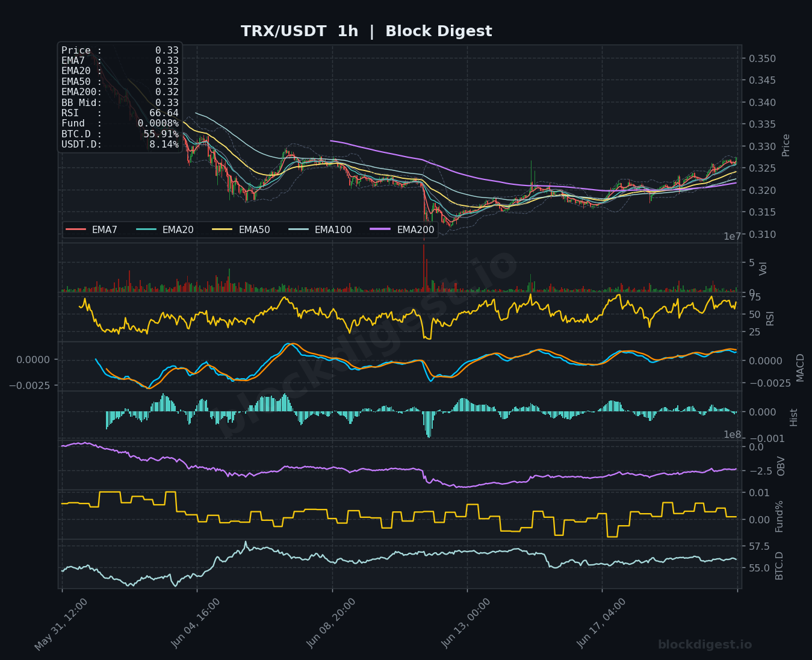
Task: Click the 57.5 BTC.D axis tick
Action: click(759, 547)
